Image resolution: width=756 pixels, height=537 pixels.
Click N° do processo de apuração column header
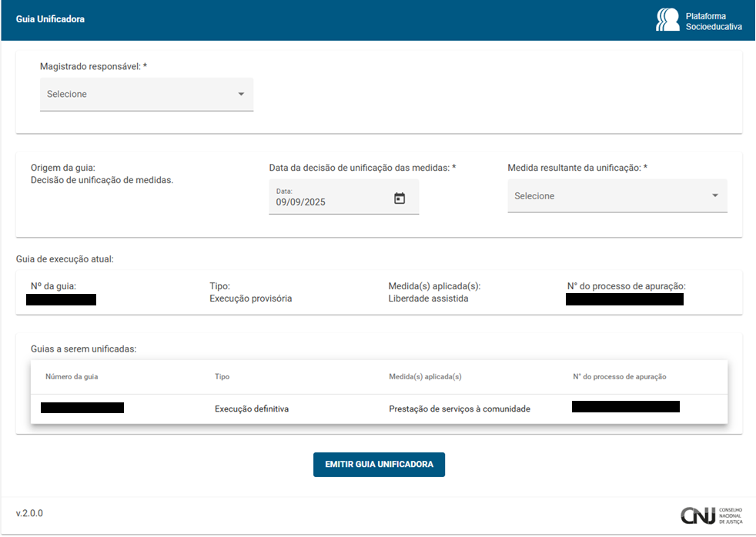coord(619,377)
